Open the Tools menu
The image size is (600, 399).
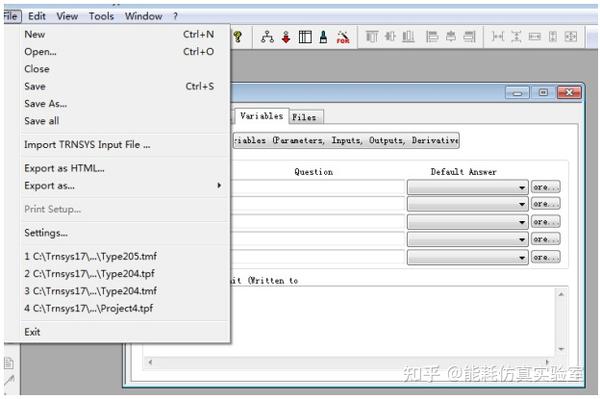101,16
